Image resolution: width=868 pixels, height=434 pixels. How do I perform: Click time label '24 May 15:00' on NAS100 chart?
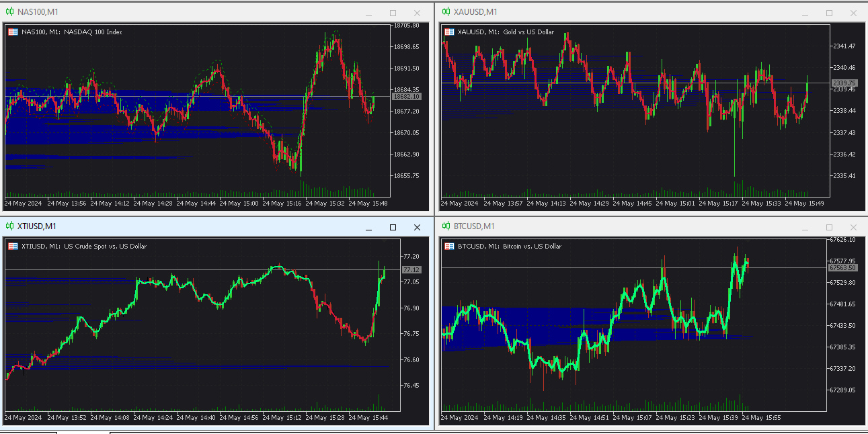[x=238, y=203]
